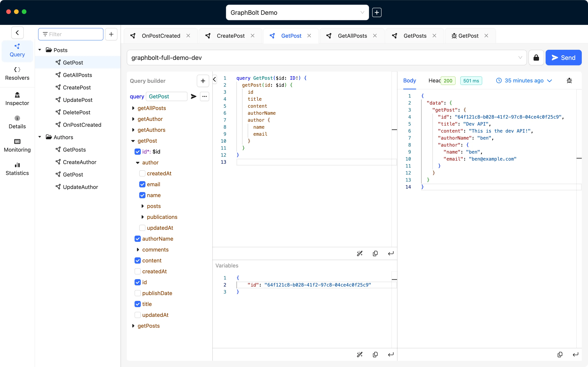
Task: Expand the publications field under author
Action: 143,217
